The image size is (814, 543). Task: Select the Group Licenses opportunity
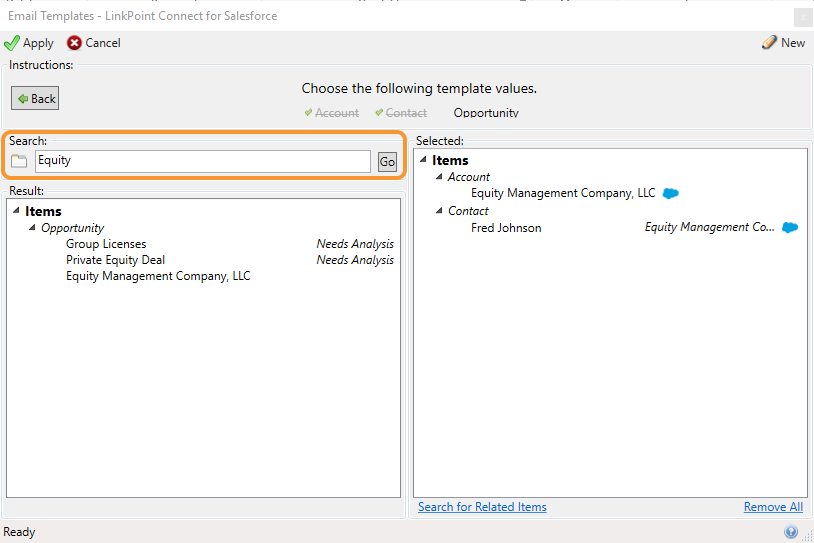point(106,244)
